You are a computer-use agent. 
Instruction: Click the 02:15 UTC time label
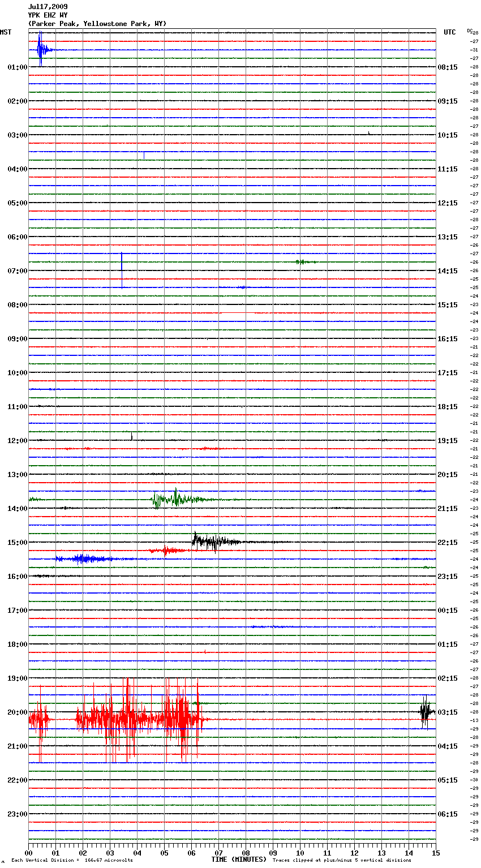[x=448, y=678]
